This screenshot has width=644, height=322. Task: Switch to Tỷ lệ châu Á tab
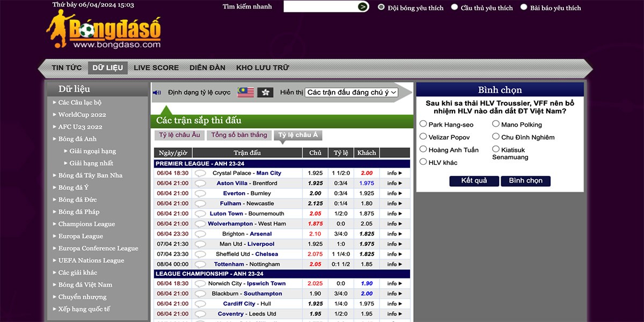(298, 135)
